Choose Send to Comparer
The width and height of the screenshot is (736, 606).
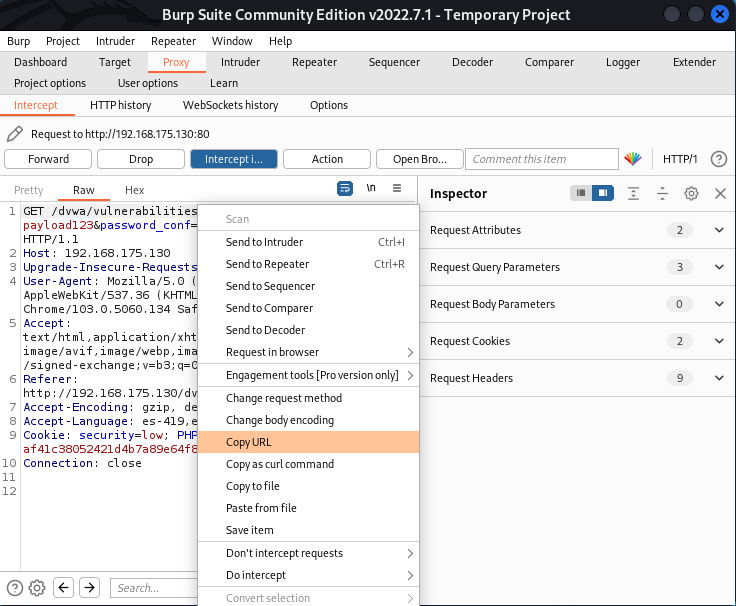point(308,308)
